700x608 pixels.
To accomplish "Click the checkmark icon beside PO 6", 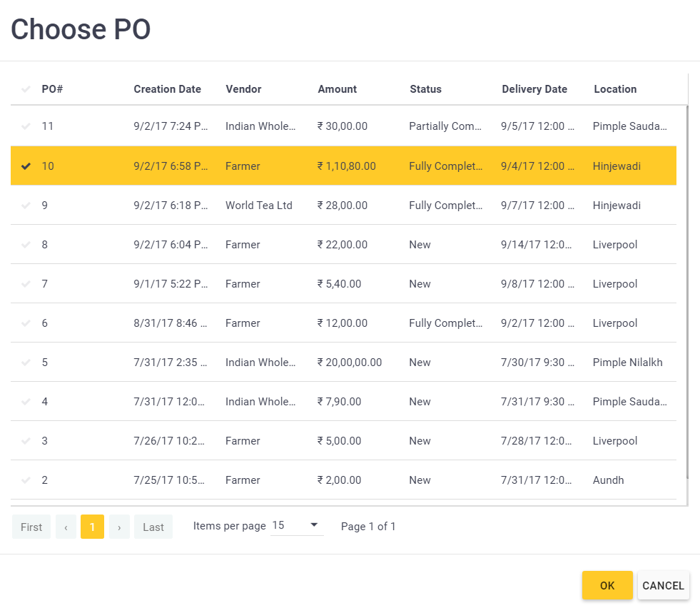I will click(26, 323).
